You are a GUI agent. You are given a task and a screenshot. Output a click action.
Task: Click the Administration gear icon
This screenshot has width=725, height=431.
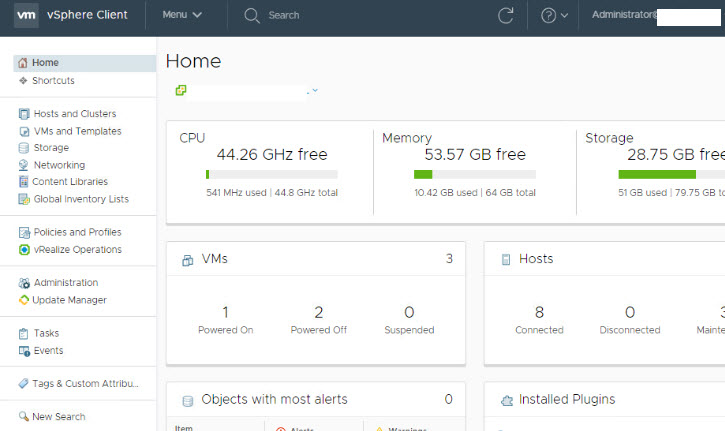coord(24,283)
